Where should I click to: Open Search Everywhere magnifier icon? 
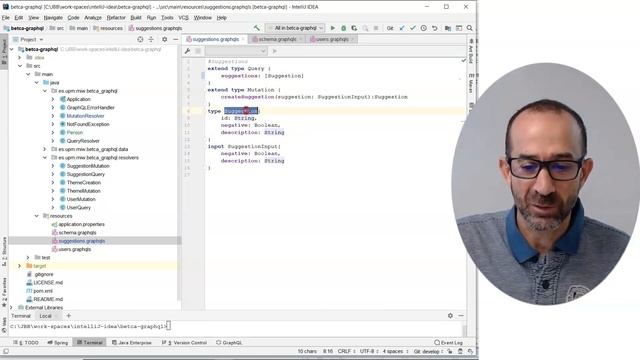click(x=470, y=28)
